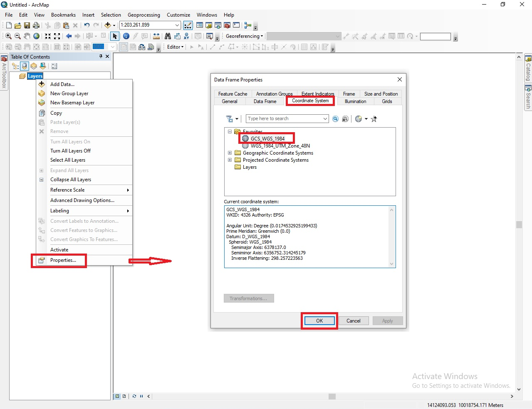532x409 pixels.
Task: Save the map with the floppy icon
Action: tap(27, 25)
